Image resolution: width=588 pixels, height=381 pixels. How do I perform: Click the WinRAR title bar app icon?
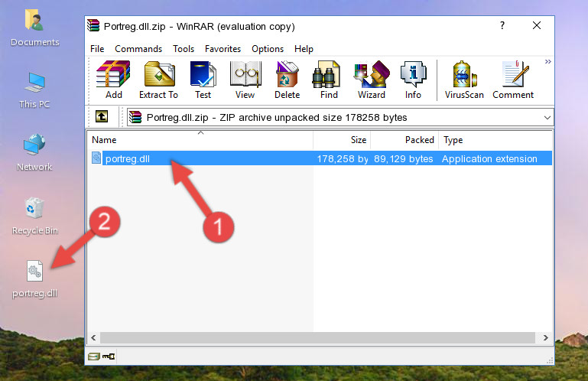[93, 26]
